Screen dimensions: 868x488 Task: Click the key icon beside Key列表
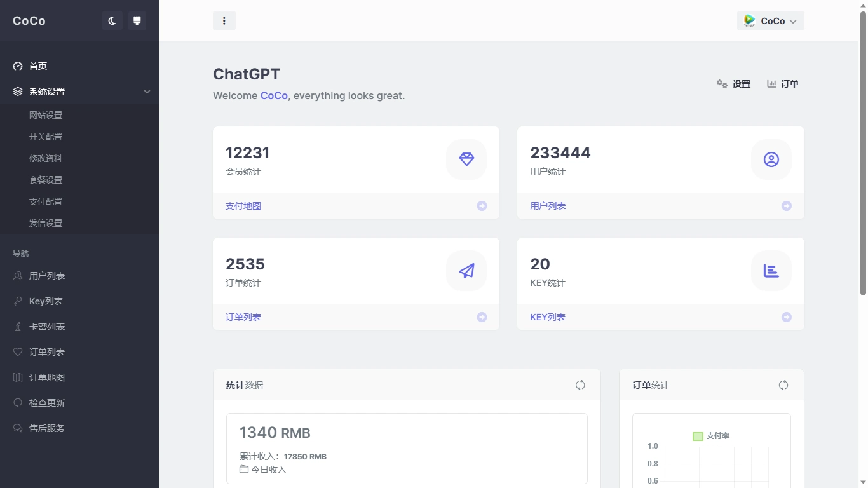tap(18, 301)
